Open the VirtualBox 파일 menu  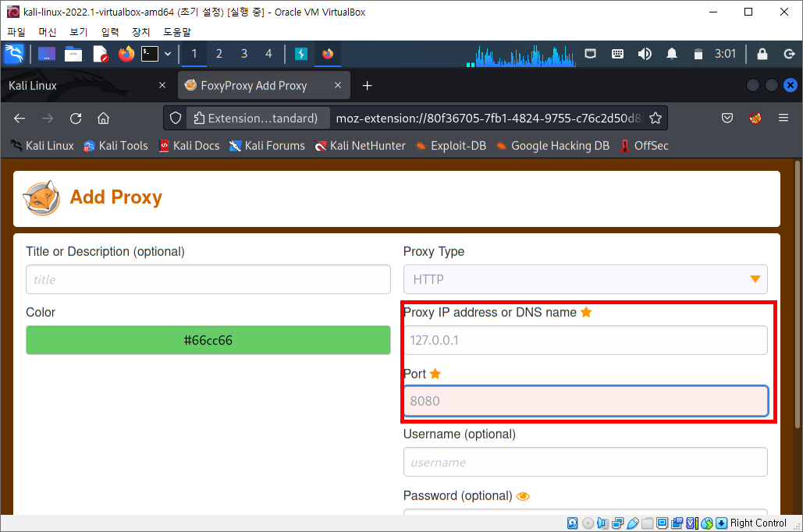pyautogui.click(x=16, y=32)
